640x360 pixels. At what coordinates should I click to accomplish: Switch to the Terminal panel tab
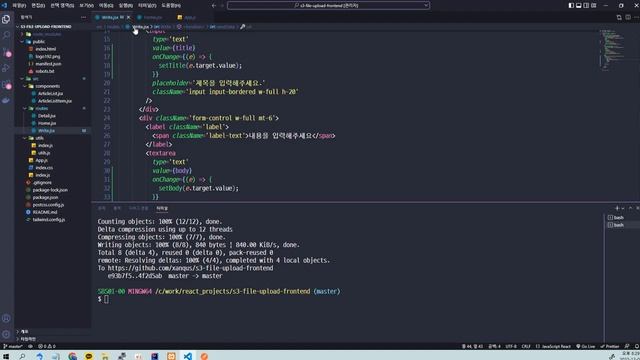[x=162, y=208]
